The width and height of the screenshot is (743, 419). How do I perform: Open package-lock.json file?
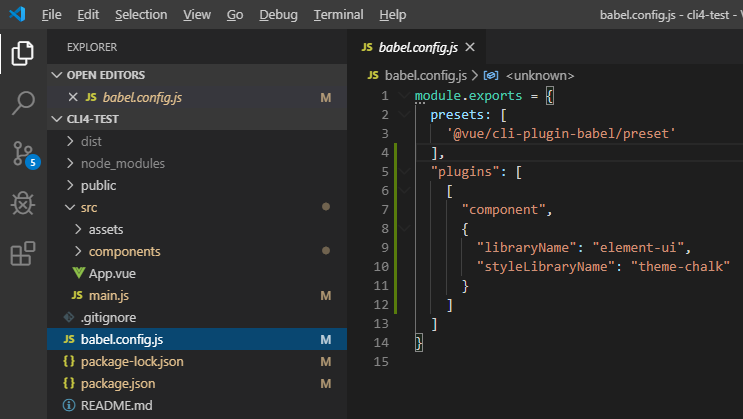pyautogui.click(x=197, y=362)
